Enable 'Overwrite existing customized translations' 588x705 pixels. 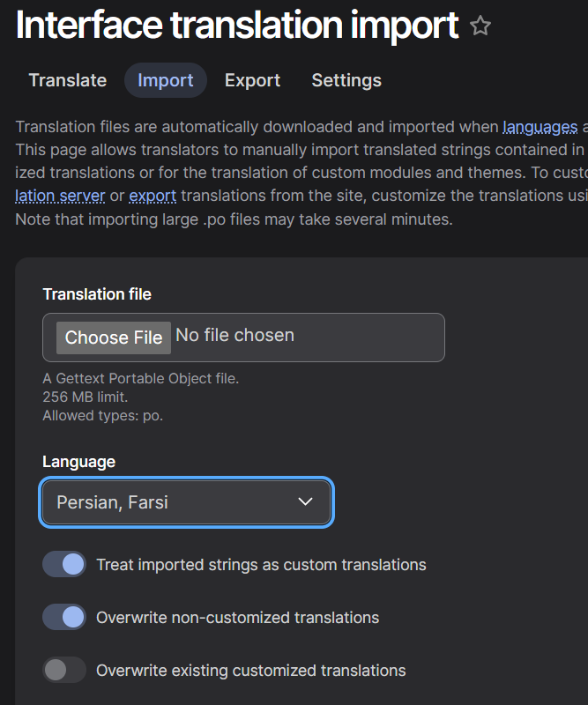[63, 670]
